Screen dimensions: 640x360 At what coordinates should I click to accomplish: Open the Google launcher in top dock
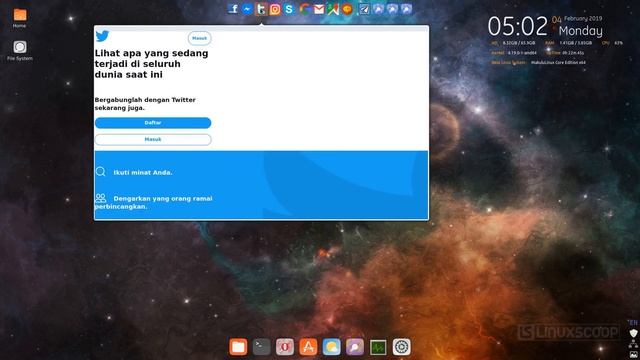click(x=304, y=9)
